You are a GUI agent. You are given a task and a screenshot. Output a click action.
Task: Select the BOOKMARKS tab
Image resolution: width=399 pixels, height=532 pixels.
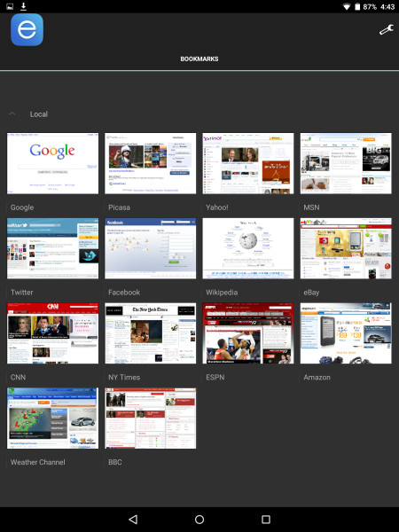click(x=199, y=59)
